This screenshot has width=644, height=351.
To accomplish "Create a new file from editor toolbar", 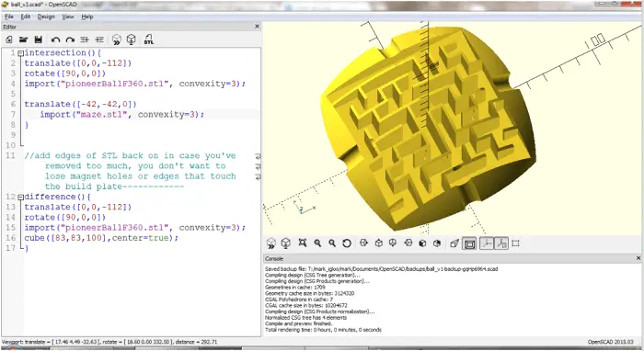I will coord(9,40).
